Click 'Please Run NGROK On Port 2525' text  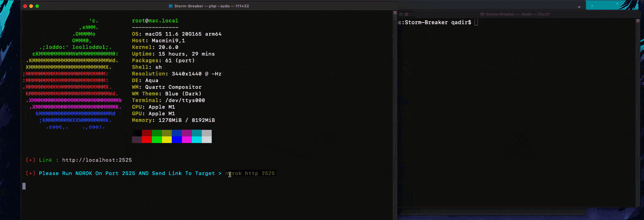pos(87,173)
